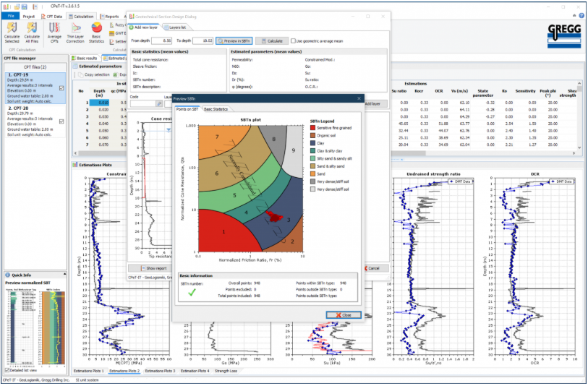This screenshot has height=386, width=588.
Task: Click the Estimated parameters panel header icon
Action: coord(75,67)
